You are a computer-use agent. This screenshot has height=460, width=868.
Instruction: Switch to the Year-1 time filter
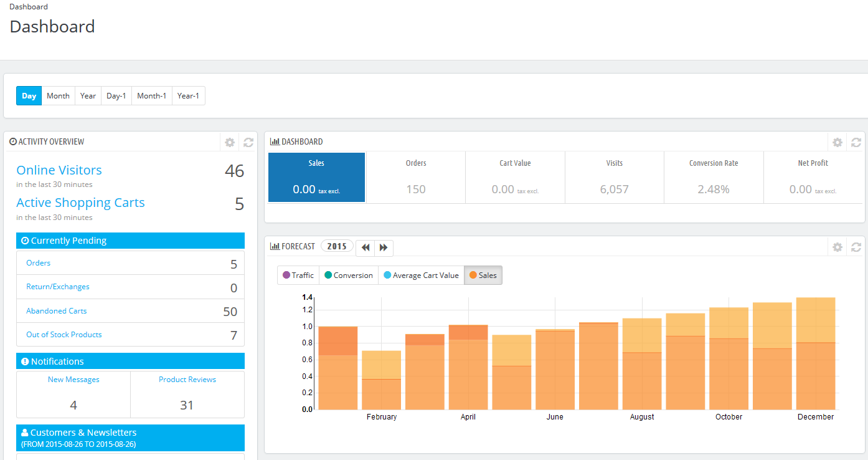pos(188,95)
